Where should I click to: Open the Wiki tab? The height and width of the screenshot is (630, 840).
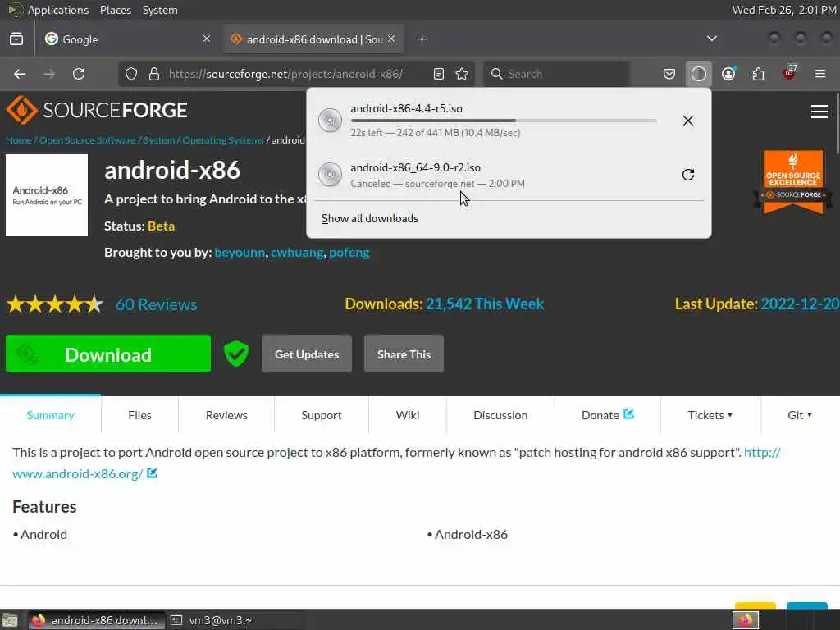click(x=408, y=415)
